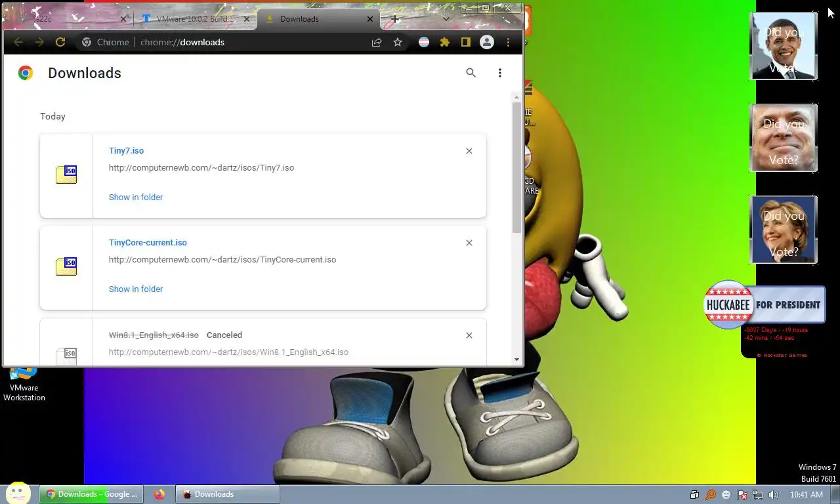Go forward in Chrome

tap(39, 42)
